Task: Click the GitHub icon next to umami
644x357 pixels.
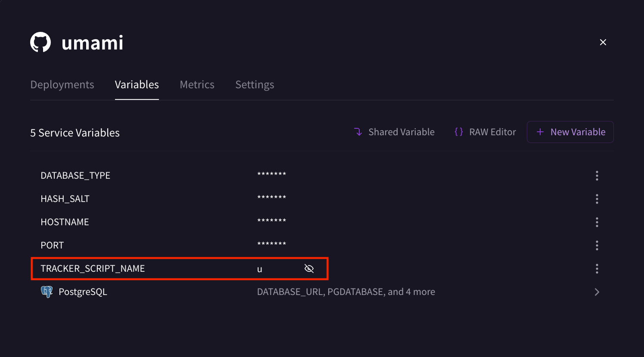Action: pos(41,42)
